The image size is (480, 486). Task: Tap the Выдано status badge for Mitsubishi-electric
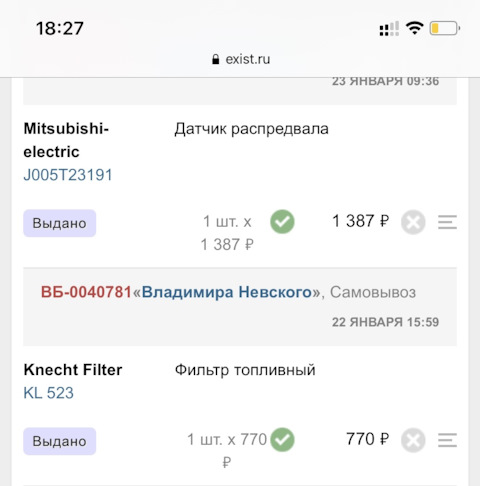(x=59, y=223)
